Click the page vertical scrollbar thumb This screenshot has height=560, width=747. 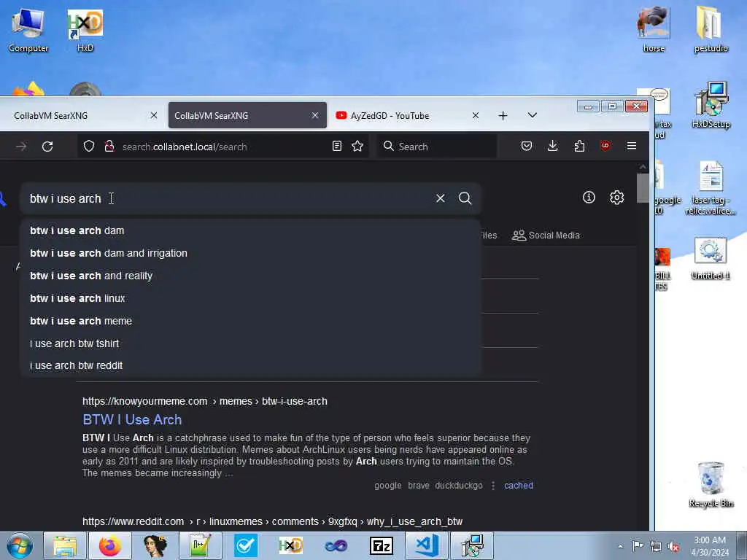coord(643,188)
